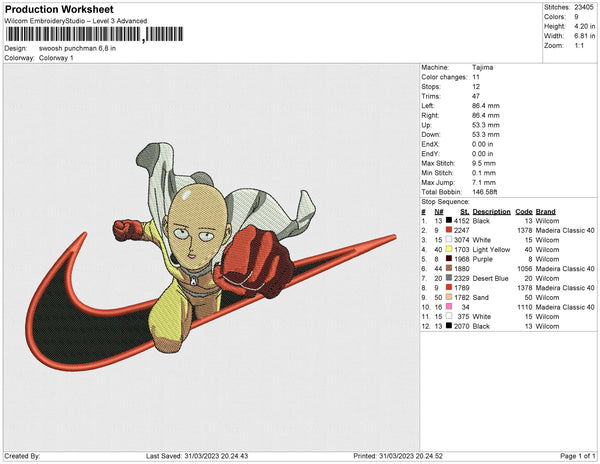This screenshot has width=600, height=464.
Task: Click the Height value '4.20 in'
Action: [585, 26]
